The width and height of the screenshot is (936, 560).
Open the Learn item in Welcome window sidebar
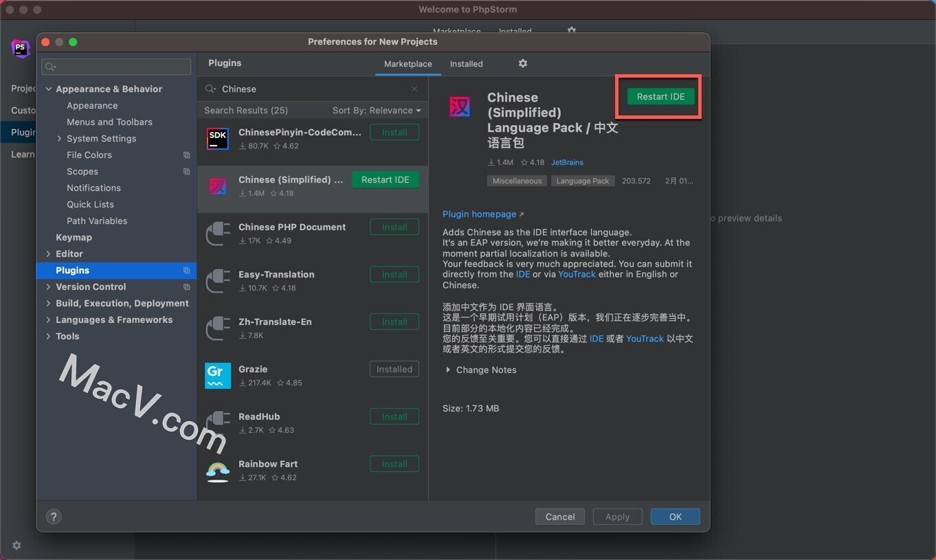click(23, 154)
